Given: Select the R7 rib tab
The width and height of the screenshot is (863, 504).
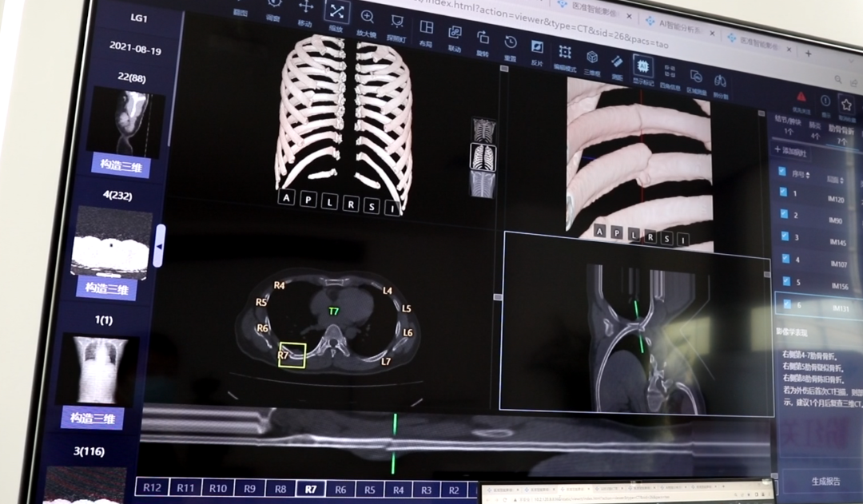Looking at the screenshot, I should (310, 489).
